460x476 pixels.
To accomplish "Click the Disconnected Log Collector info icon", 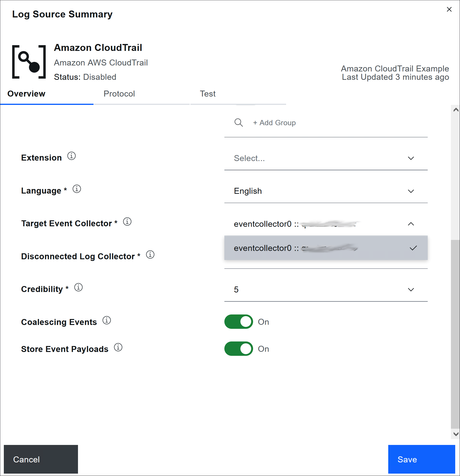I will 150,255.
